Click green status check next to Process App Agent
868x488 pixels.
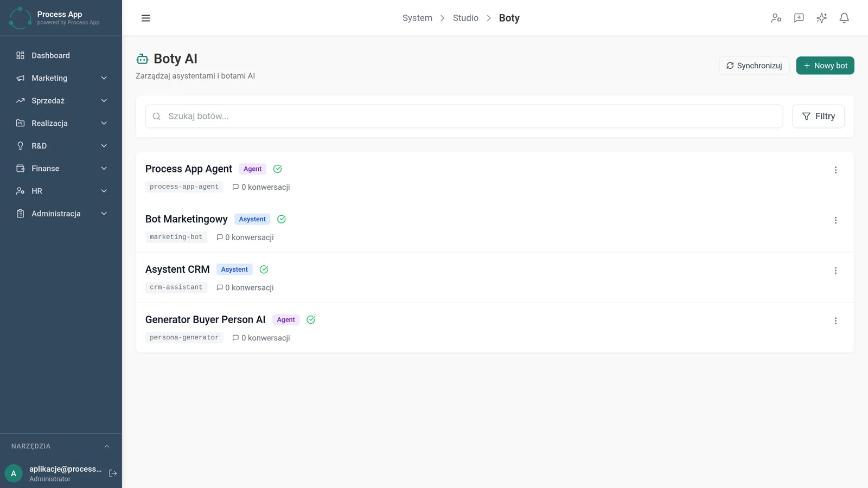pyautogui.click(x=277, y=169)
